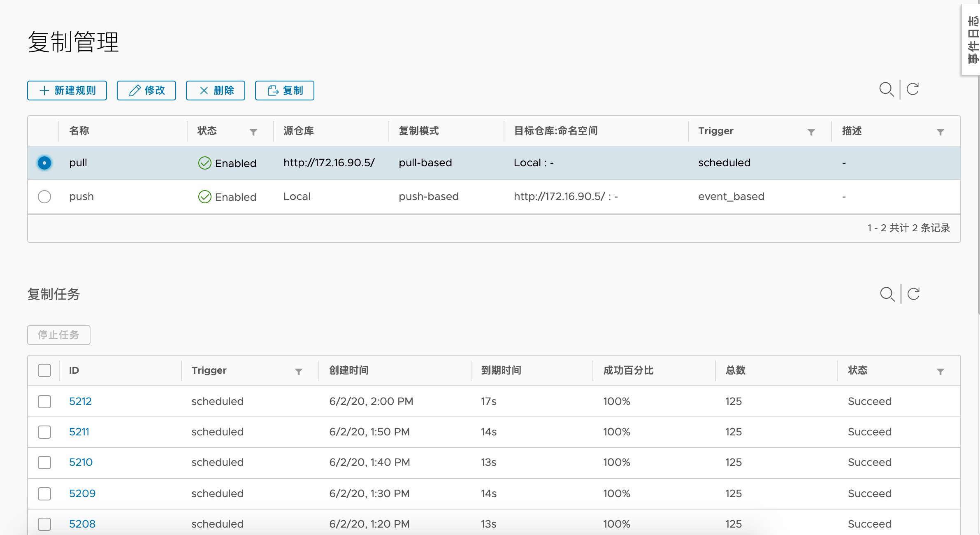Viewport: 980px width, 535px height.
Task: Open the 事件日志 side tab
Action: click(972, 40)
